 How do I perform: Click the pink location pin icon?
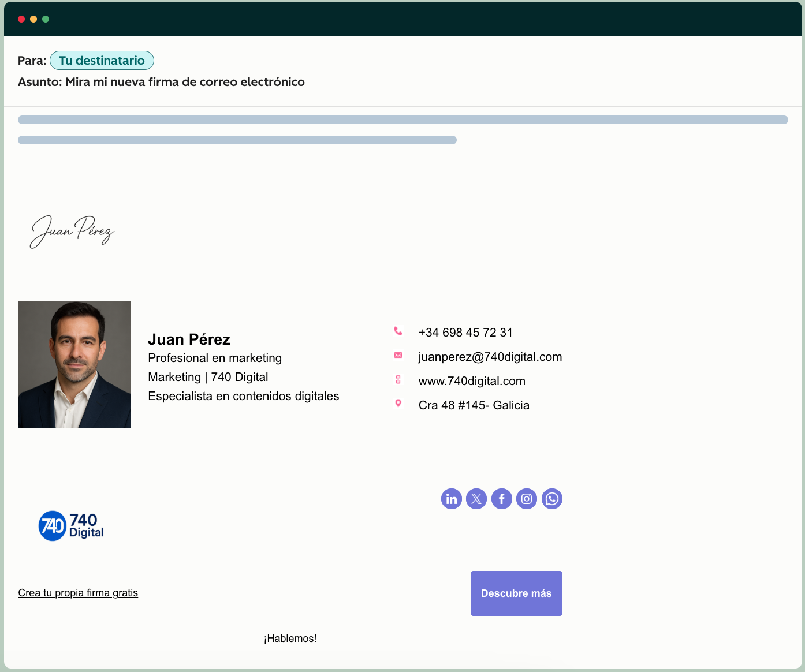(398, 403)
